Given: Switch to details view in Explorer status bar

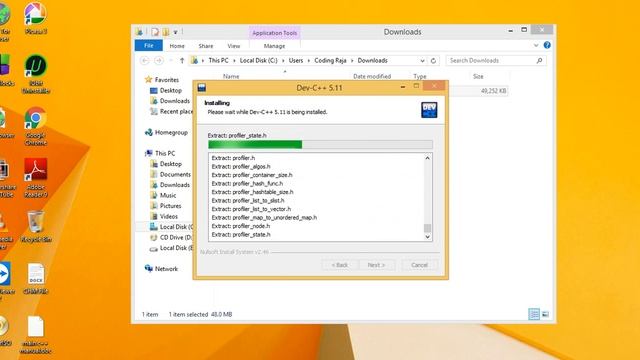Looking at the screenshot, I should (534, 314).
